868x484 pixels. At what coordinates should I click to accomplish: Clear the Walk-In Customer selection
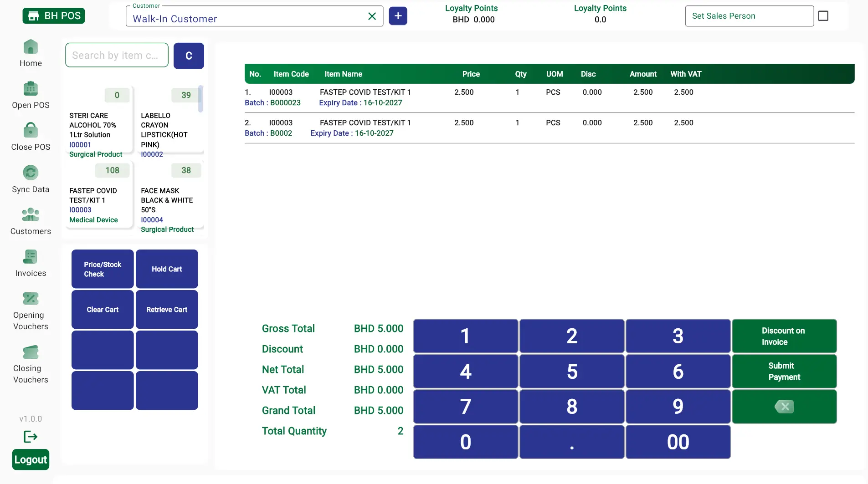pos(372,16)
